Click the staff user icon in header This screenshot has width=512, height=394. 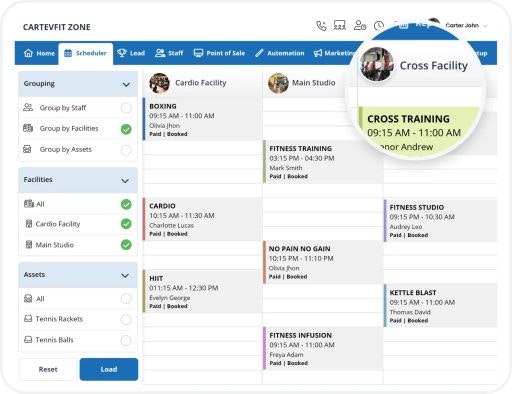click(x=360, y=25)
